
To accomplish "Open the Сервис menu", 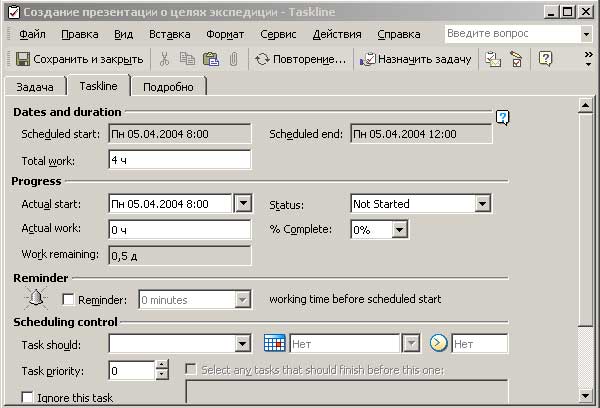I will point(276,34).
